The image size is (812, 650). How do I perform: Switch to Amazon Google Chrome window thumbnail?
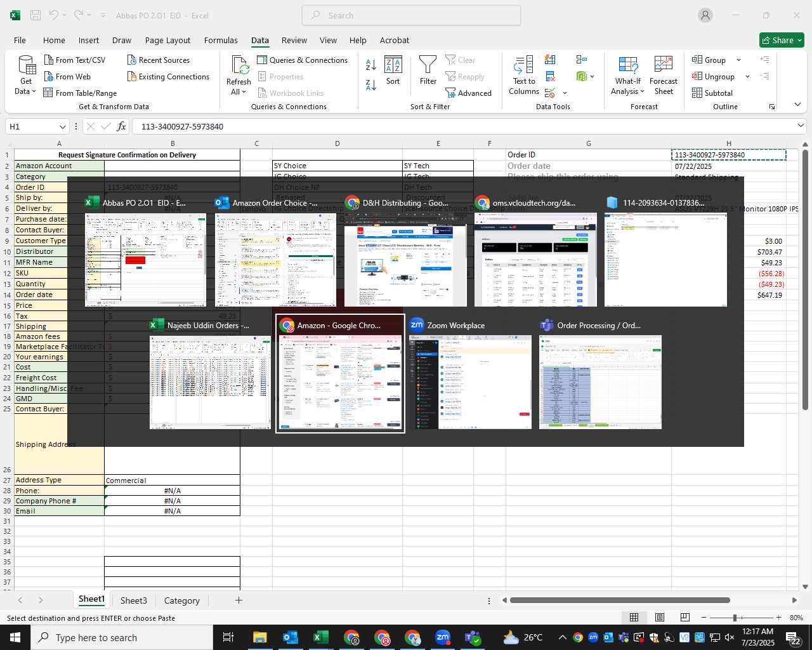(340, 374)
